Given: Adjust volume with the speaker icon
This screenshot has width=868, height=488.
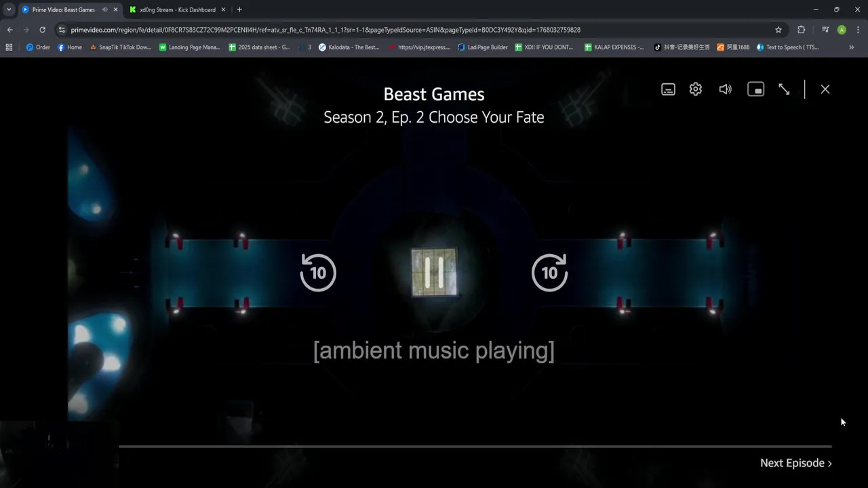Looking at the screenshot, I should (x=726, y=89).
